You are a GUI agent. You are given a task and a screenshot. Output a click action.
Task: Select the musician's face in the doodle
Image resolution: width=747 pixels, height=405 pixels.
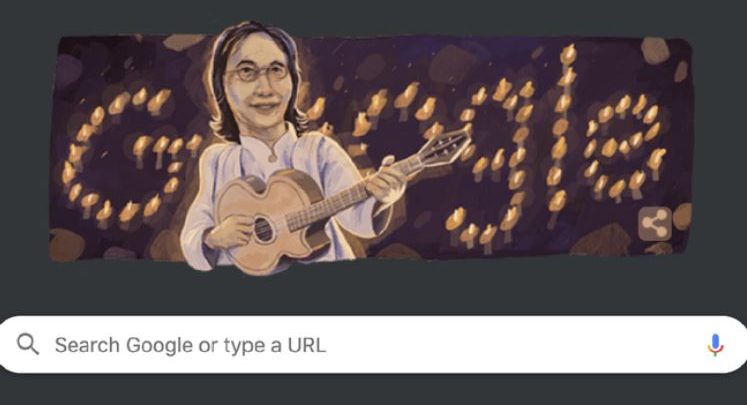point(258,81)
